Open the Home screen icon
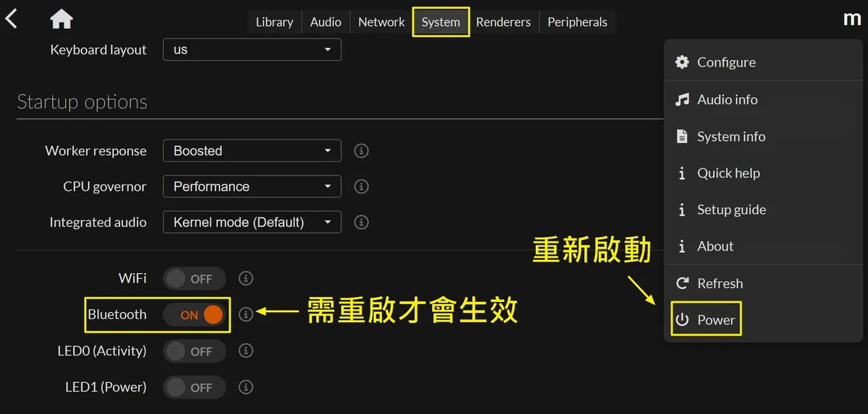Viewport: 868px width, 414px height. 61,19
